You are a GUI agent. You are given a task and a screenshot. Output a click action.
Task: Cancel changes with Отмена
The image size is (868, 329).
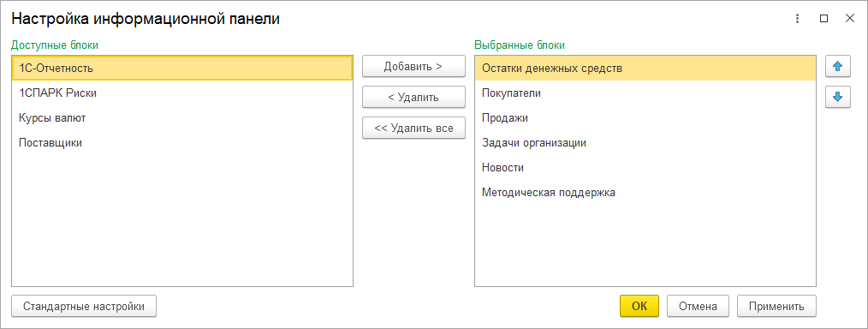point(698,306)
